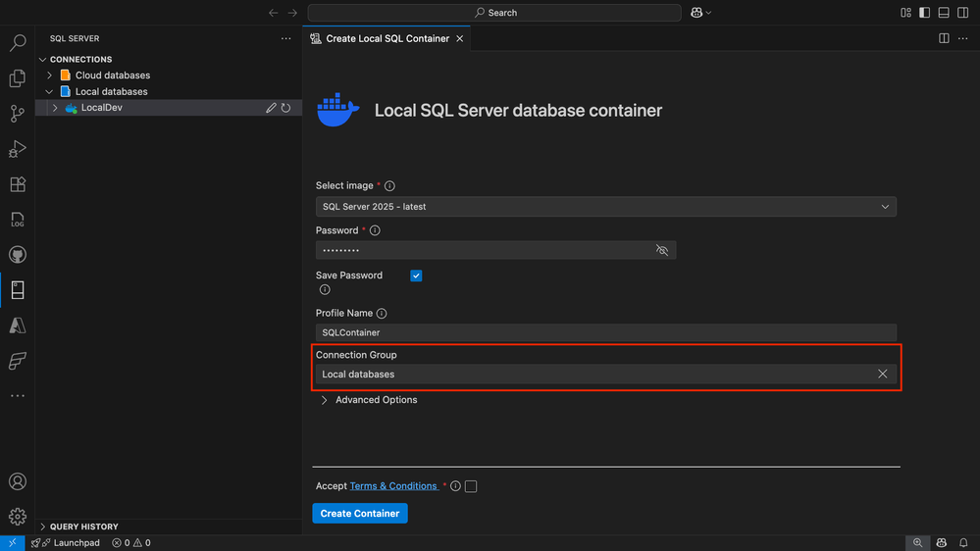
Task: Click the Search command center box
Action: [494, 13]
